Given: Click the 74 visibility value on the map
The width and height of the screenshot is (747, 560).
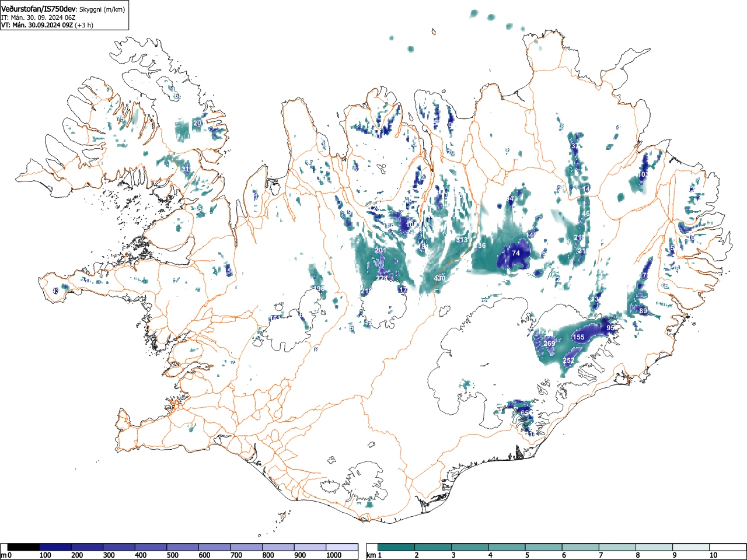Looking at the screenshot, I should click(516, 253).
